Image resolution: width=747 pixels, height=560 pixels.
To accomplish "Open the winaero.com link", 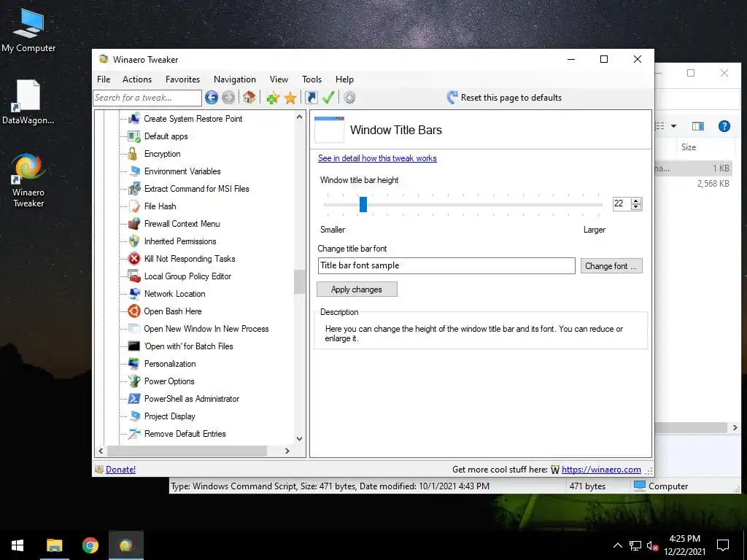I will pos(601,470).
